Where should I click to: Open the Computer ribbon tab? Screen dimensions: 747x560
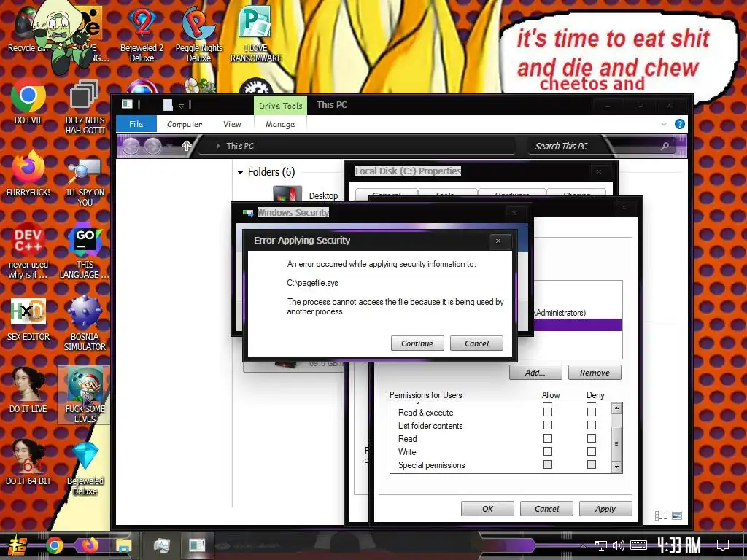point(185,124)
